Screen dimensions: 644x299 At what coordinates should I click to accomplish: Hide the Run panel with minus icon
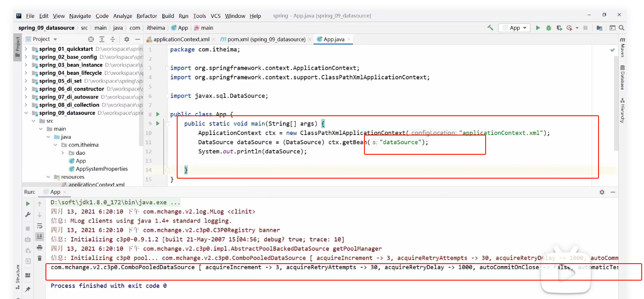pos(612,192)
